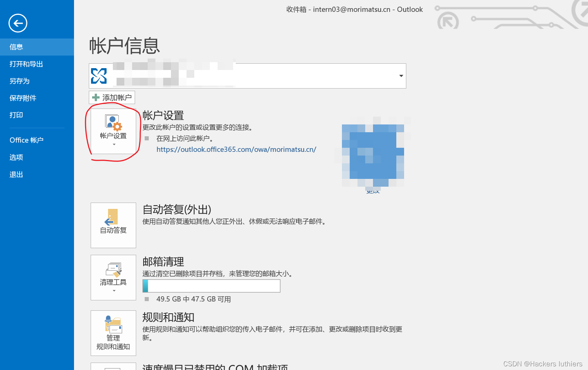Click the green plus icon for 添加帐户
The height and width of the screenshot is (370, 588).
tap(96, 97)
